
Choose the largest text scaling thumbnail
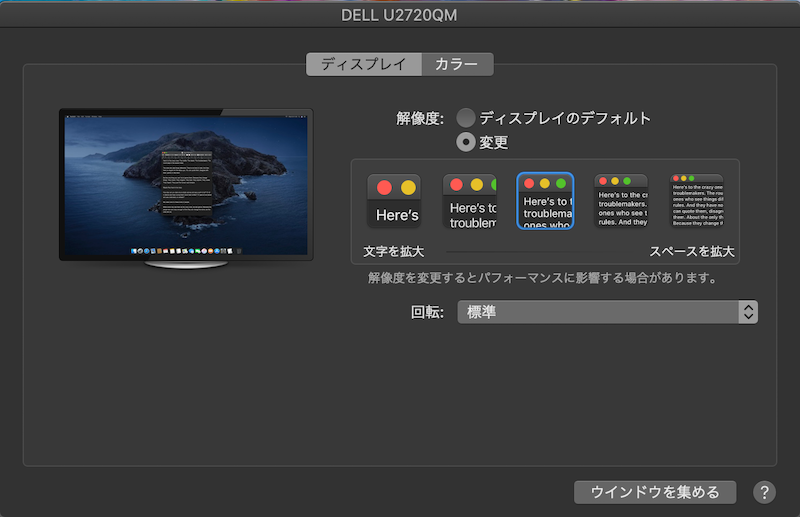pos(394,201)
